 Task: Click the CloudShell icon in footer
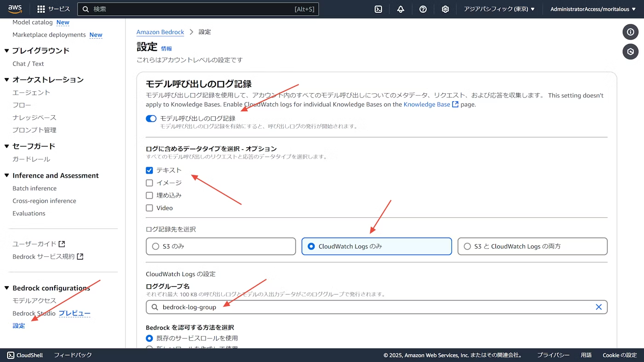(x=11, y=355)
